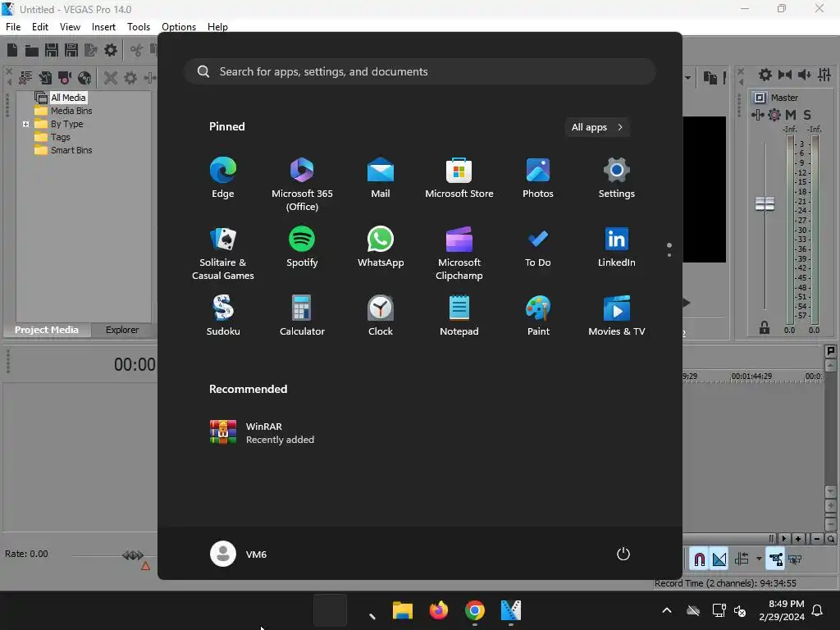Click the Cut scissors icon in VEGAS toolbar
The image size is (840, 630).
pos(137,50)
